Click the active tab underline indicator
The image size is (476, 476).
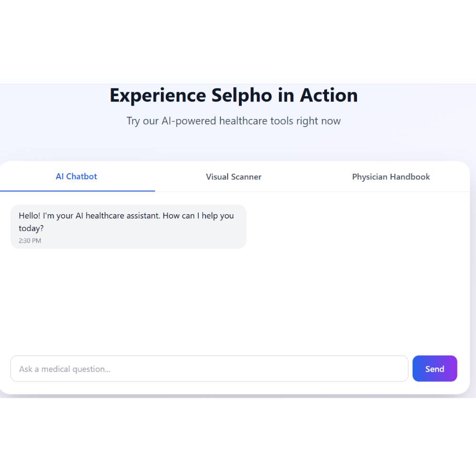click(x=77, y=190)
